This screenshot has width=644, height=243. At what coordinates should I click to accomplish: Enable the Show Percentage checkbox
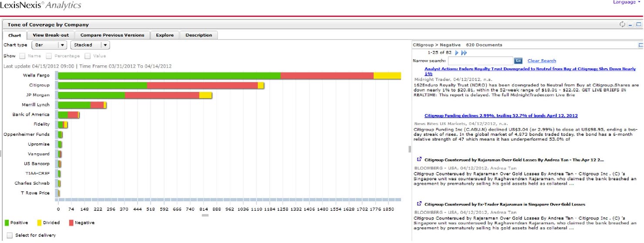(x=49, y=56)
